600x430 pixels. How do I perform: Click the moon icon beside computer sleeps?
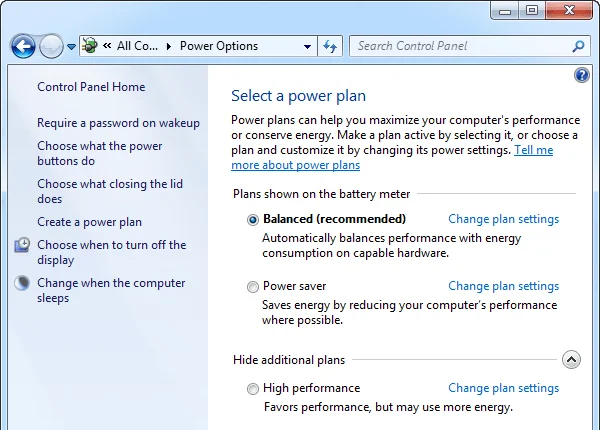point(22,284)
